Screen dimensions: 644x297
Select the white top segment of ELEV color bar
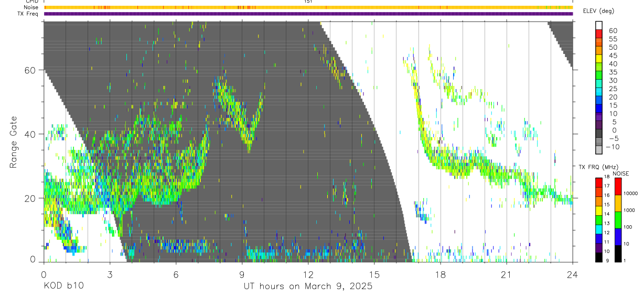coord(599,25)
